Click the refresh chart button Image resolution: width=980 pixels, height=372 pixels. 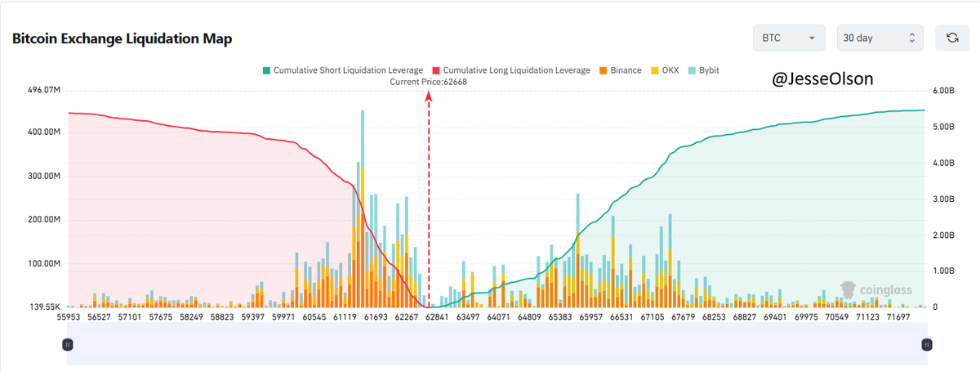952,38
